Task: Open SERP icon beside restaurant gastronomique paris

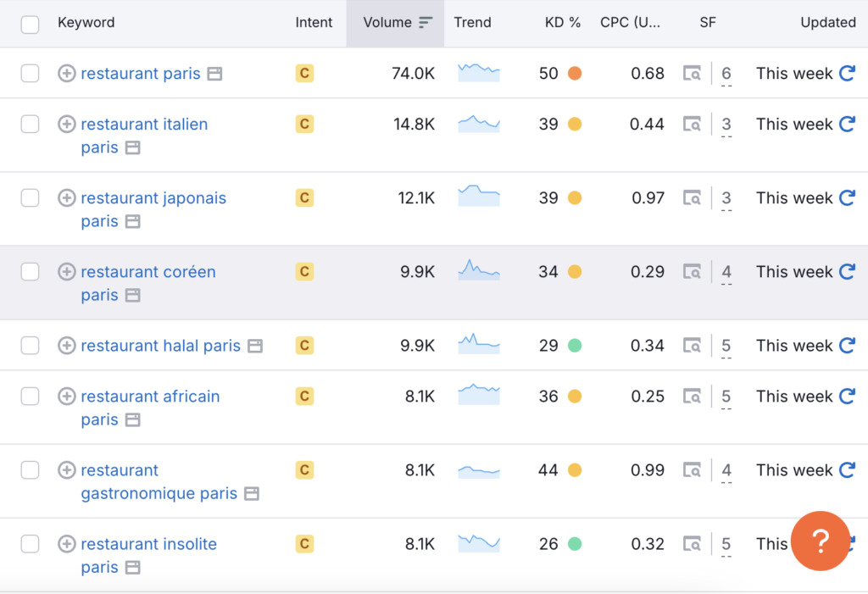Action: (251, 493)
